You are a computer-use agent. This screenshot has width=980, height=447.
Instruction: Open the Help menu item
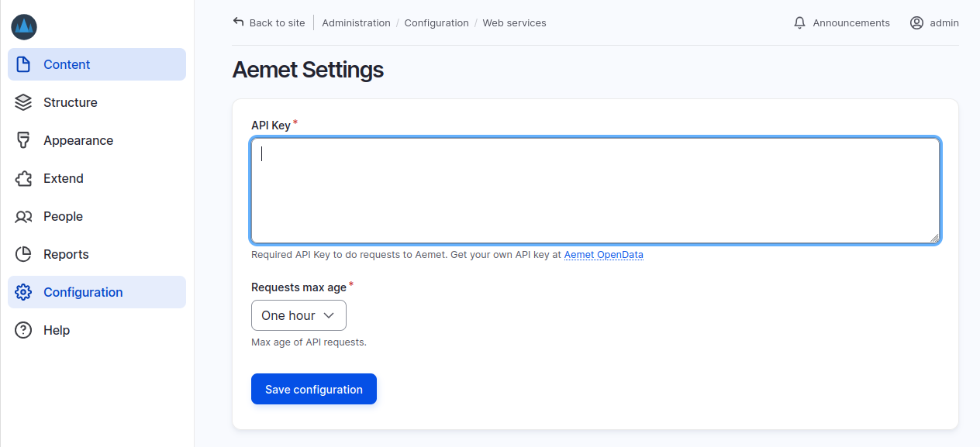tap(97, 330)
